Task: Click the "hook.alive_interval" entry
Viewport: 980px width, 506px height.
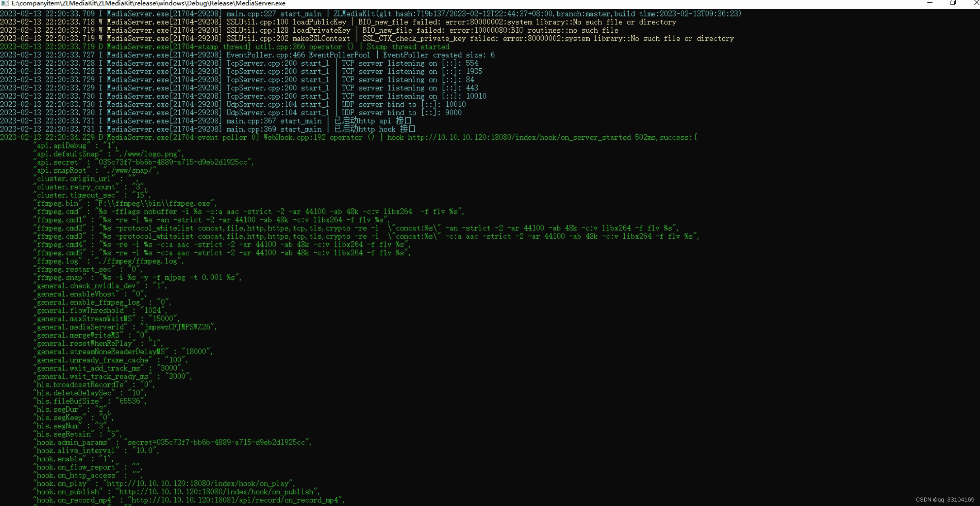Action: tap(96, 450)
